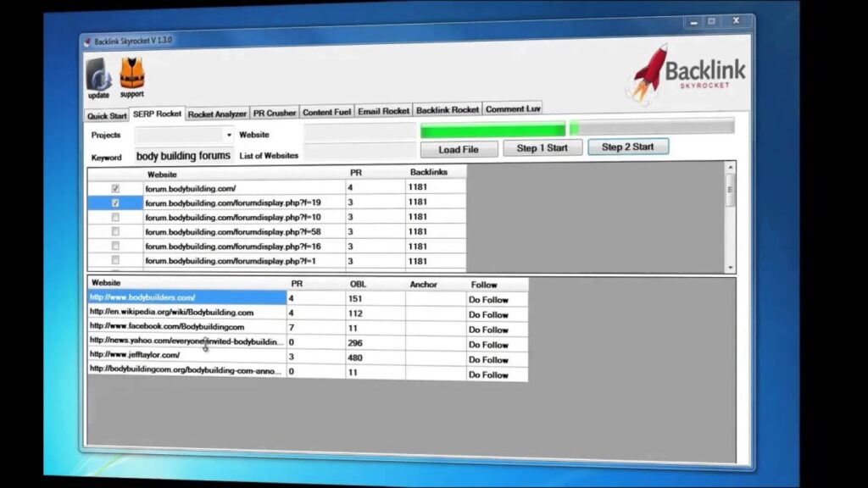Open the Rocket Analyzer tab
This screenshot has height=488, width=868.
pos(217,114)
